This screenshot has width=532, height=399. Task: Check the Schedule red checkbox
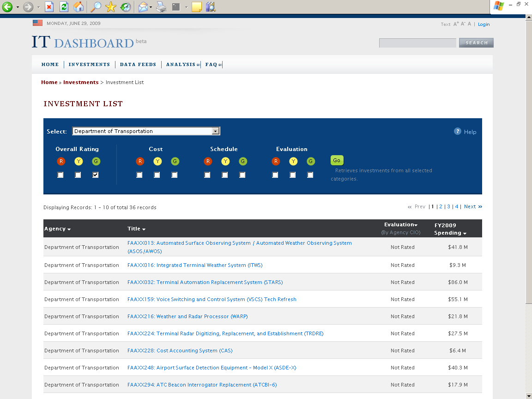207,175
